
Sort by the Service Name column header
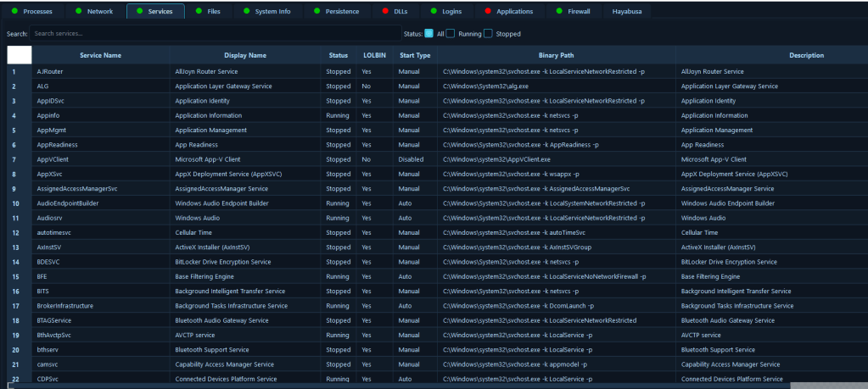point(100,55)
